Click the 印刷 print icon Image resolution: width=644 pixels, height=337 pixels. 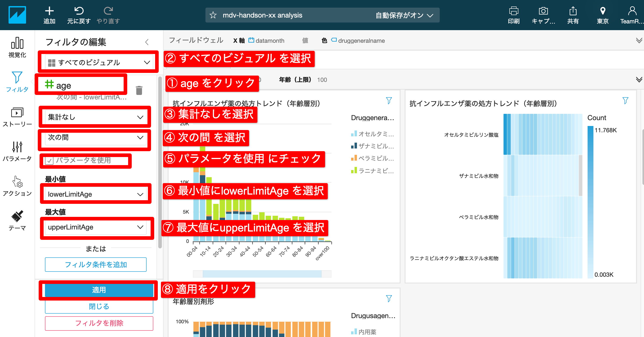tap(513, 11)
